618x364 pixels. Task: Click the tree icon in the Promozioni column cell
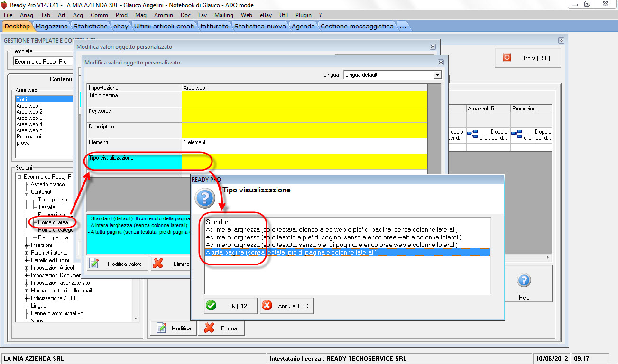517,135
